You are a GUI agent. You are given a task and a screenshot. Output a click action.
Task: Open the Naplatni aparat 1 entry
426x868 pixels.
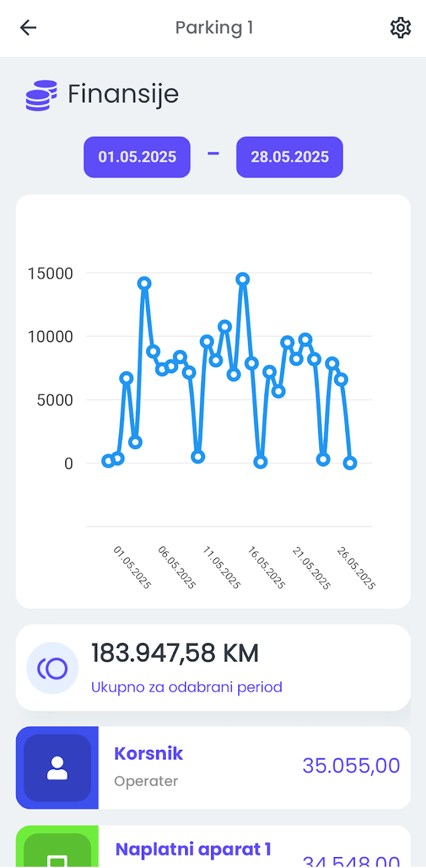pos(213,847)
